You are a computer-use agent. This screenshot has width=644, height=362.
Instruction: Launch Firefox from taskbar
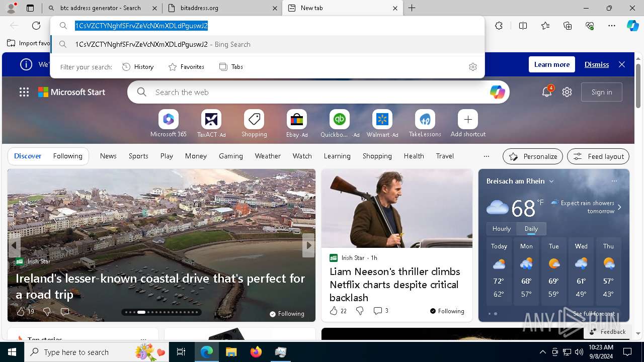[x=256, y=352]
